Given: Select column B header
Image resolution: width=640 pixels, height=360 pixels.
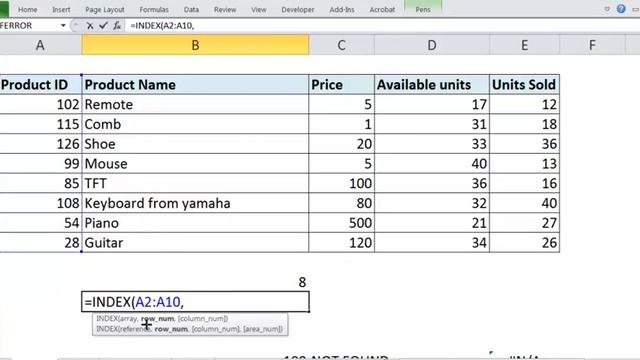Looking at the screenshot, I should coord(195,45).
